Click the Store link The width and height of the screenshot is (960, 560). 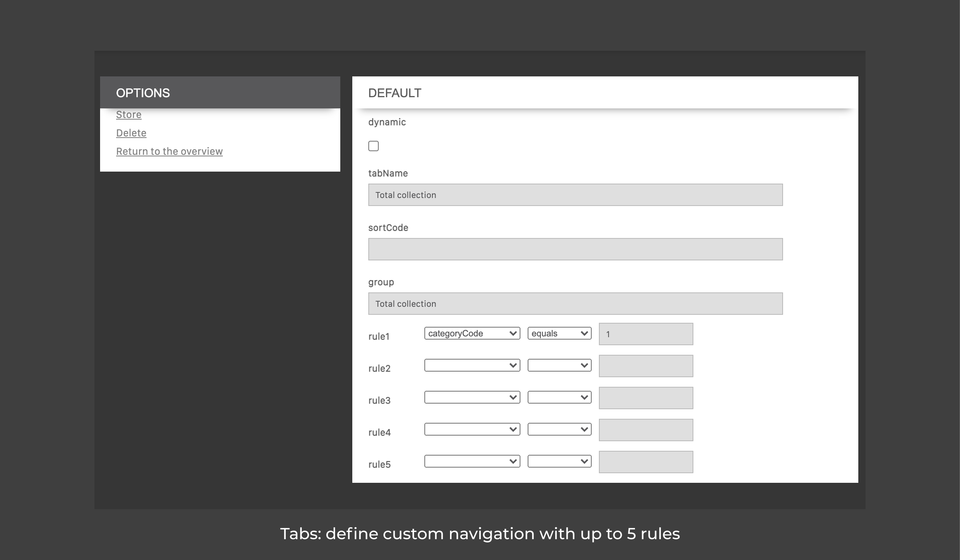pos(129,114)
